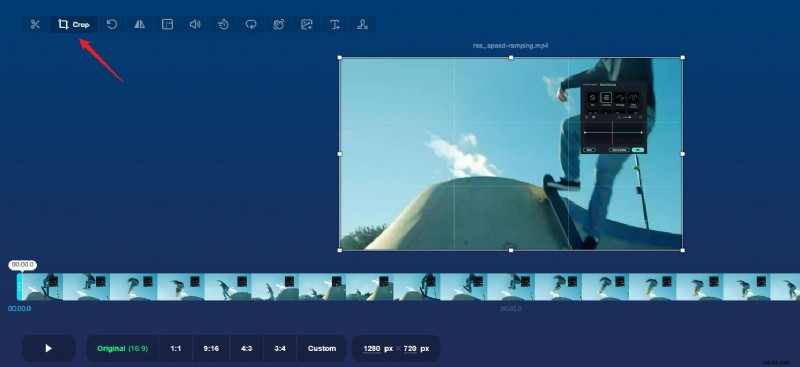Select the scissors Cut tool
The image size is (800, 367).
pyautogui.click(x=35, y=25)
